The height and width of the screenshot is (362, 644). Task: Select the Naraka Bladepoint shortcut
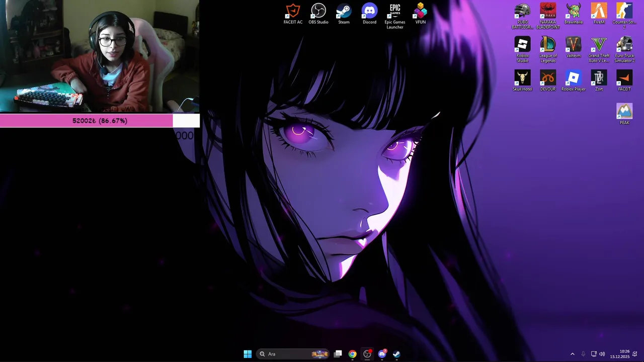548,16
